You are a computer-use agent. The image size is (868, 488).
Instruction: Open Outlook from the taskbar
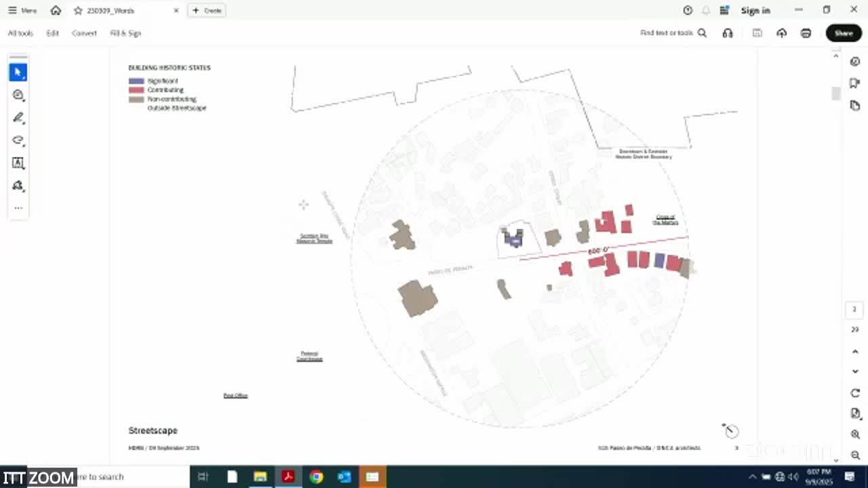click(x=344, y=476)
